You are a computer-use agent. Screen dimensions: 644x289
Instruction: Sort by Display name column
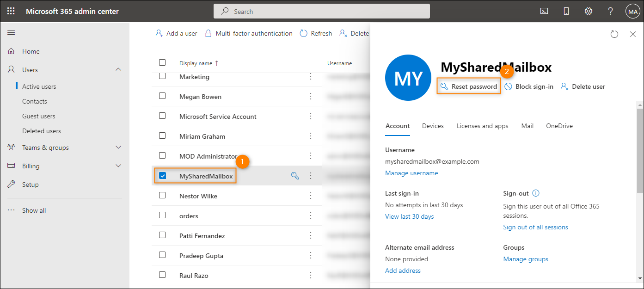pos(199,63)
